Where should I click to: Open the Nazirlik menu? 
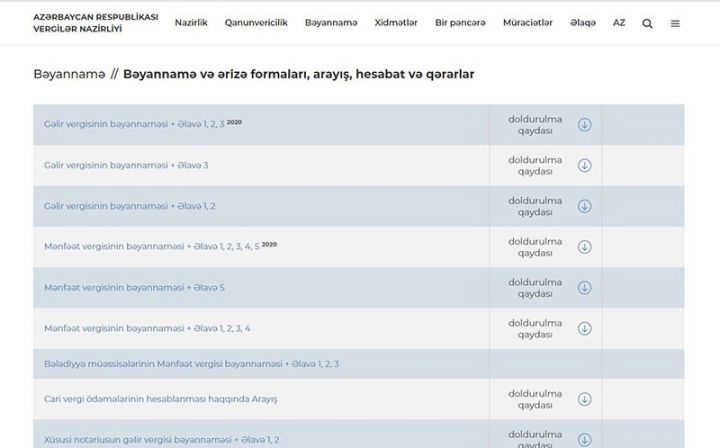(x=191, y=22)
